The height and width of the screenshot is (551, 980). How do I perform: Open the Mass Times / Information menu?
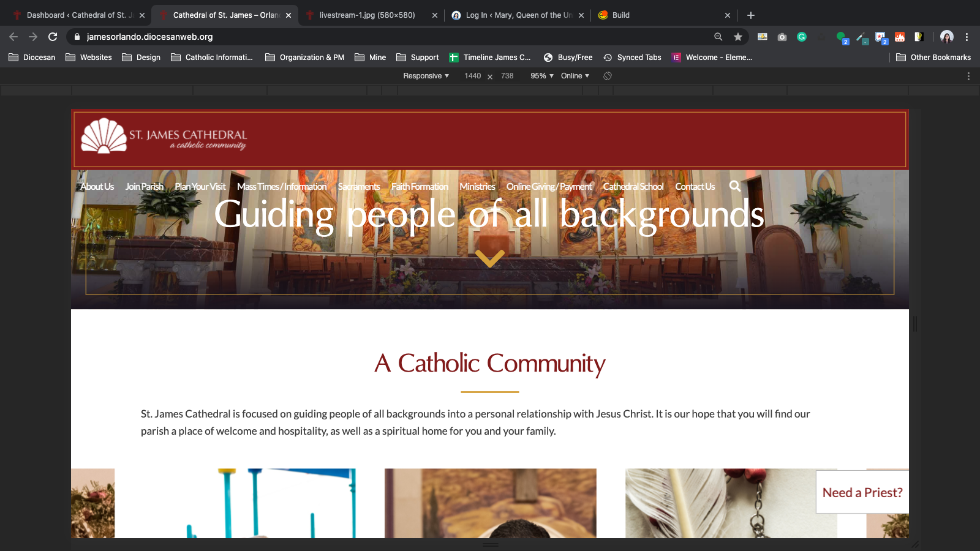[x=282, y=187]
